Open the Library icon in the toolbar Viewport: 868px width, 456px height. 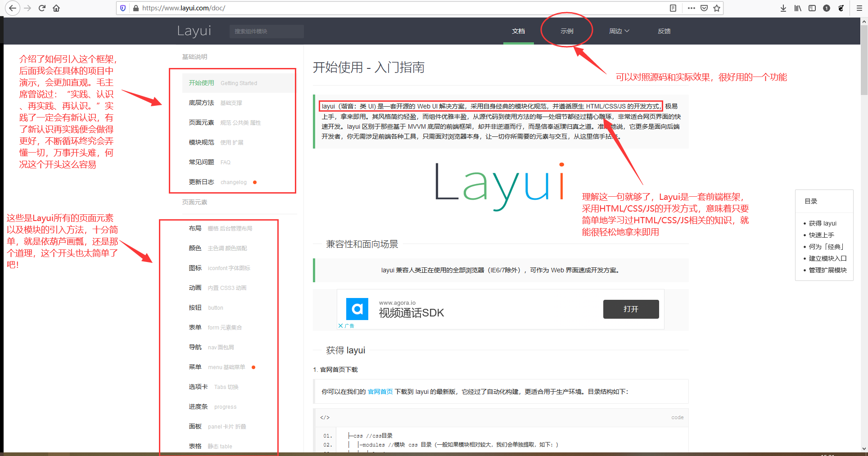(x=797, y=8)
